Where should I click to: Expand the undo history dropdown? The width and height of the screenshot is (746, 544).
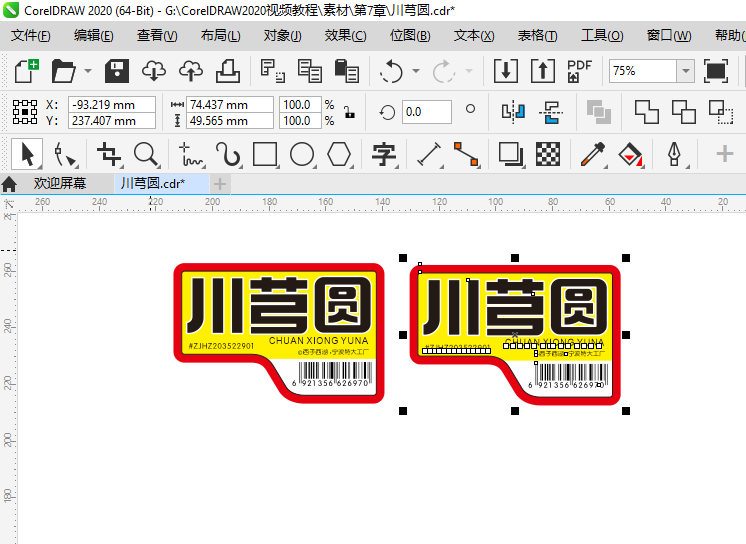[416, 71]
